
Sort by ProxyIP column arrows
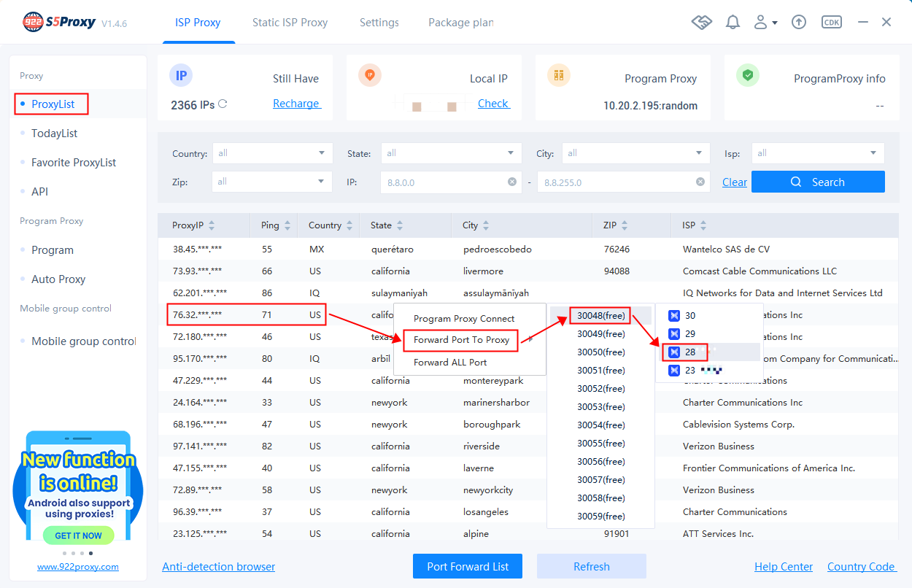(212, 225)
